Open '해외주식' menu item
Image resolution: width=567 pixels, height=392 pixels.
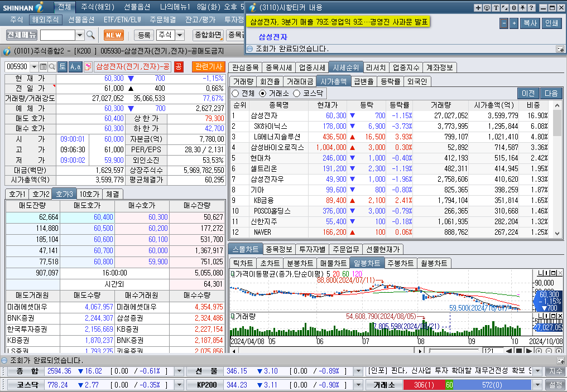pyautogui.click(x=45, y=20)
